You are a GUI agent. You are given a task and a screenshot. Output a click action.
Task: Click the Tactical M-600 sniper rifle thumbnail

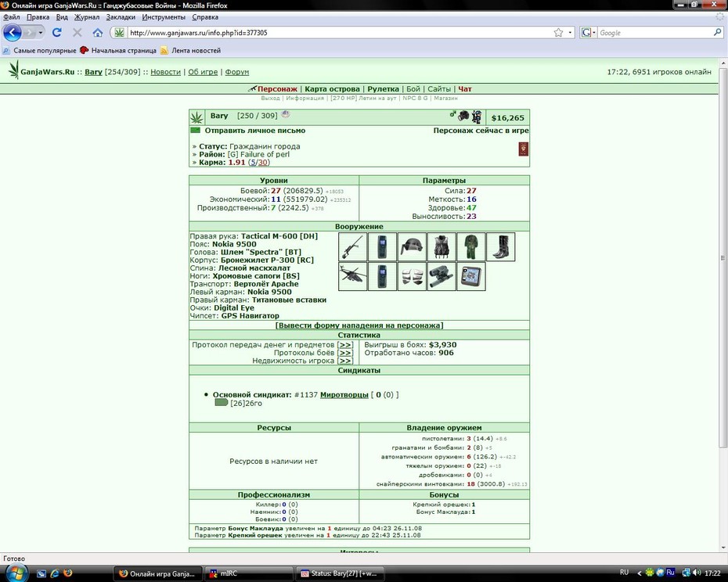[353, 247]
